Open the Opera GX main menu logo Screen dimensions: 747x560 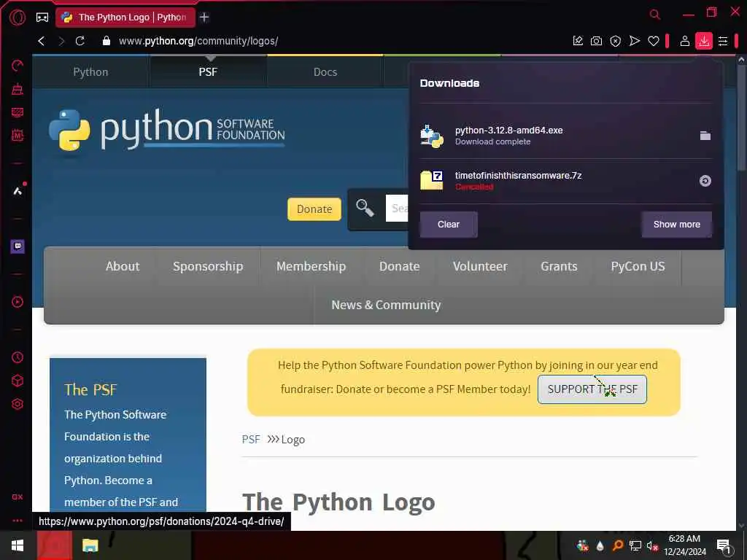pos(18,17)
